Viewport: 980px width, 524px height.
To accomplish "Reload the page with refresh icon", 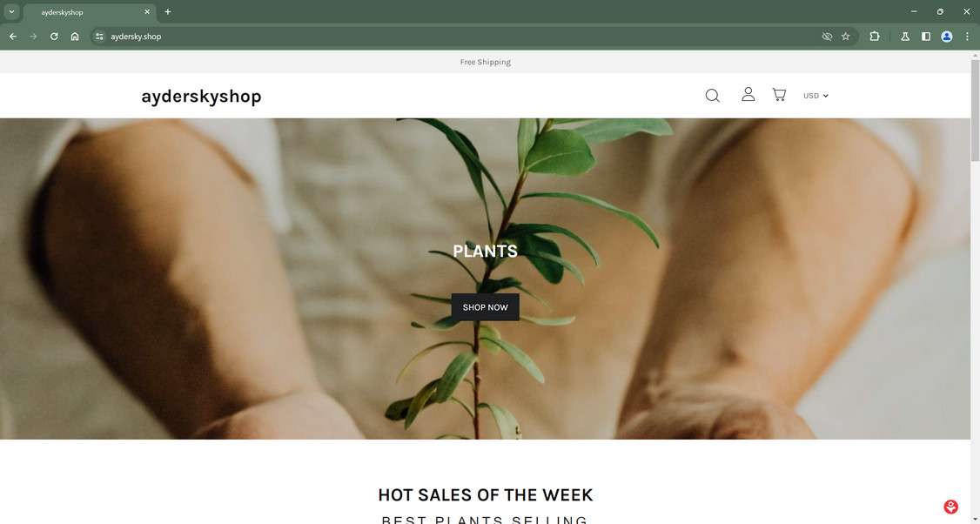I will (54, 37).
